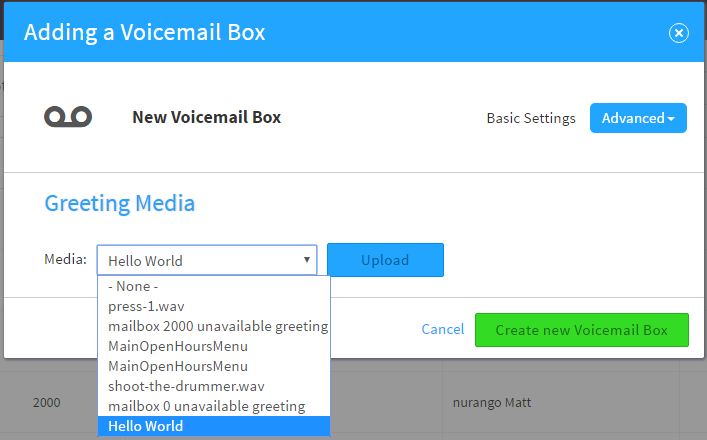Open the Advanced dropdown menu
Viewport: 707px width, 440px height.
(x=638, y=118)
